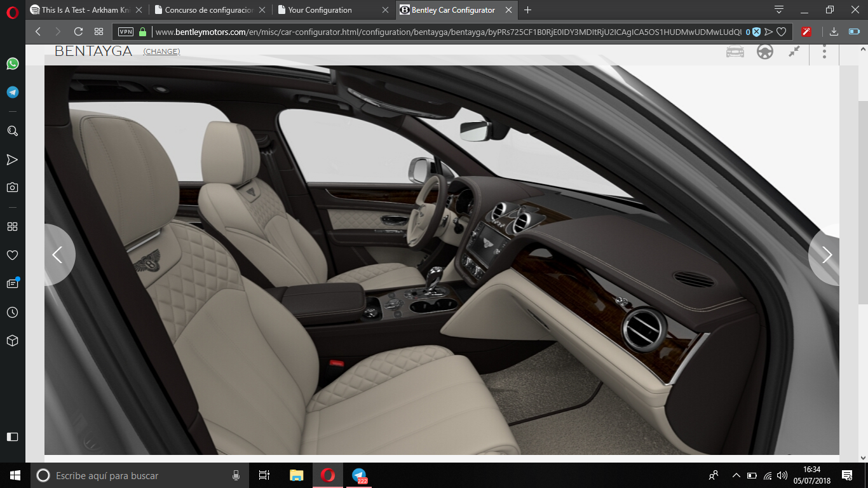Take a snapshot with the sidebar camera
Image resolution: width=868 pixels, height=488 pixels.
12,187
